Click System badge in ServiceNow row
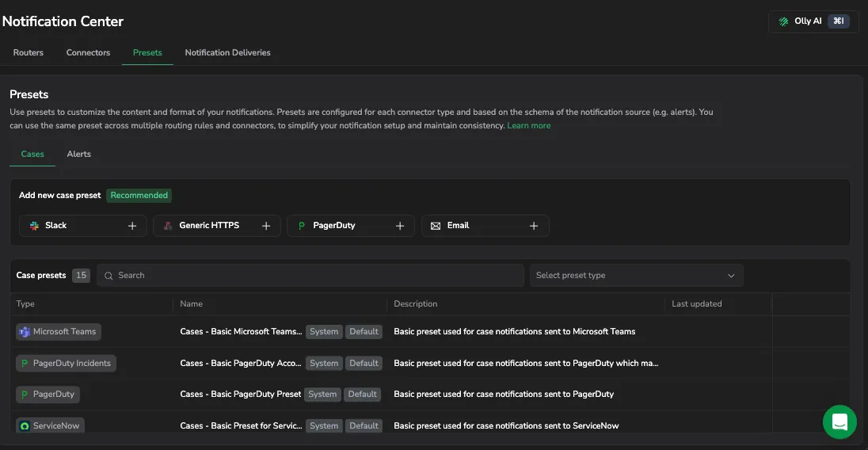 (324, 425)
